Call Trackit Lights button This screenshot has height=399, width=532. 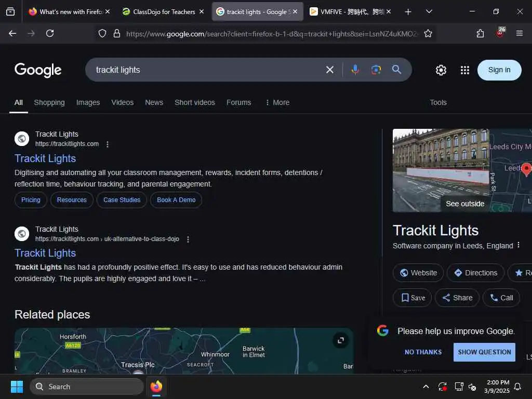click(501, 298)
